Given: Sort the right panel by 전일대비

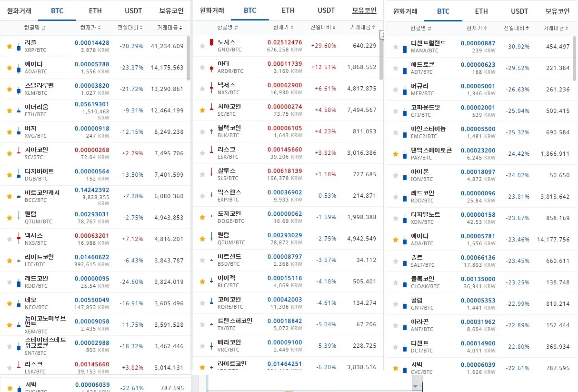Looking at the screenshot, I should 517,28.
